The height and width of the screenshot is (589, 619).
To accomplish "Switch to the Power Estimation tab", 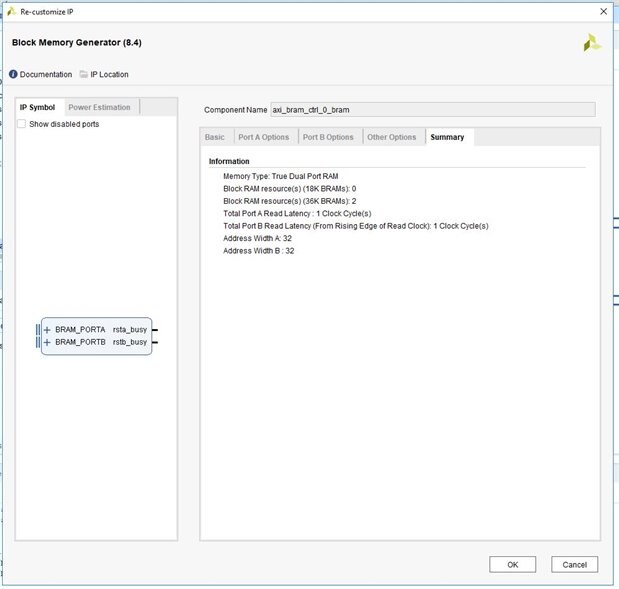I will tap(99, 107).
